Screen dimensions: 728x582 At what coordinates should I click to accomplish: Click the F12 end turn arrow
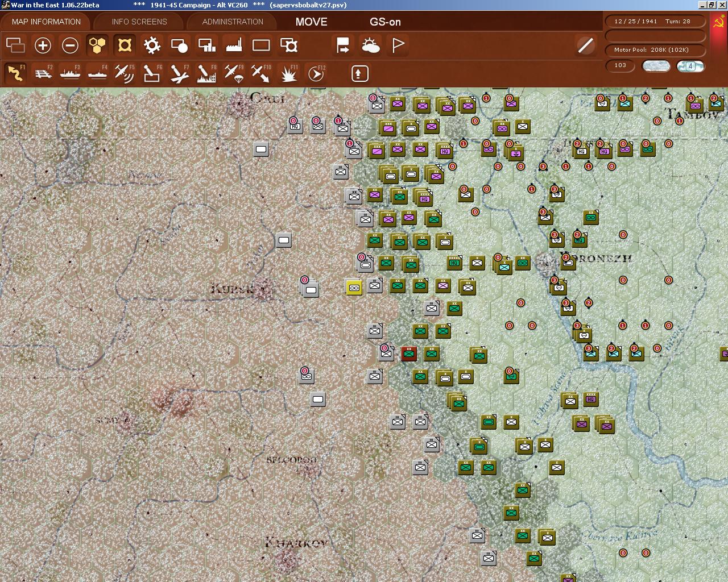pyautogui.click(x=316, y=73)
